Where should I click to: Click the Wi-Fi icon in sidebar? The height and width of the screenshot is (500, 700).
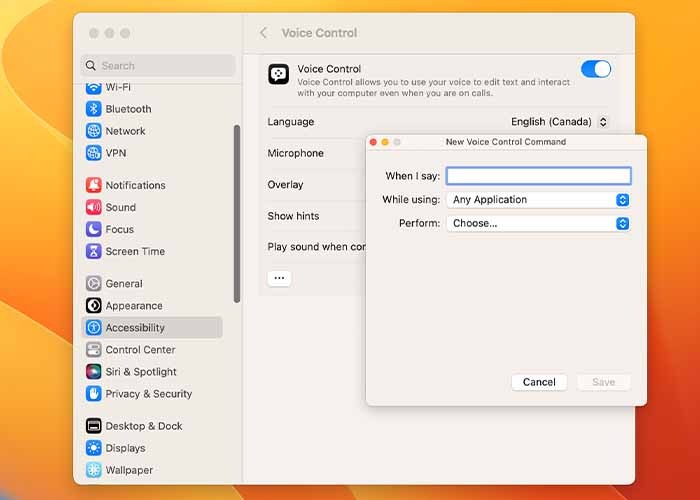(93, 88)
